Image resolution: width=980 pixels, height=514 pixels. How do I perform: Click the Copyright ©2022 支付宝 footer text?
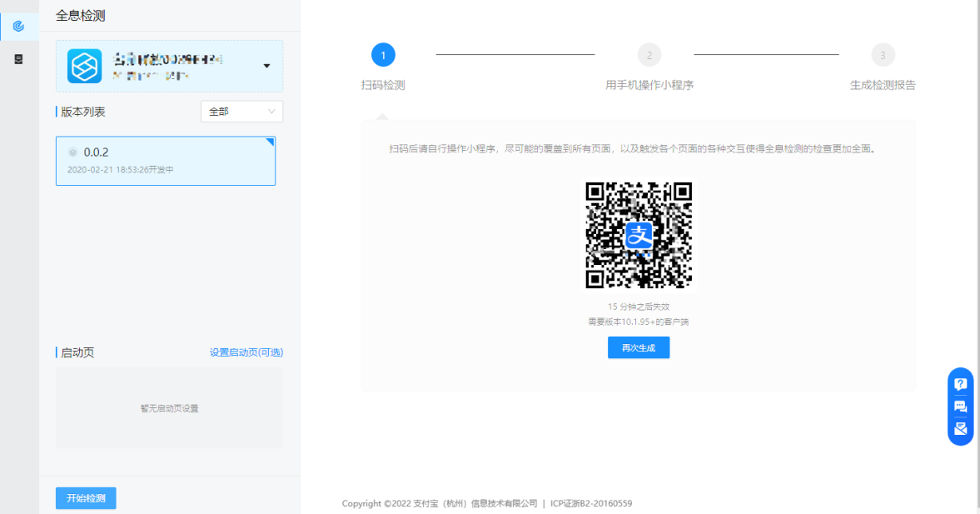(440, 503)
